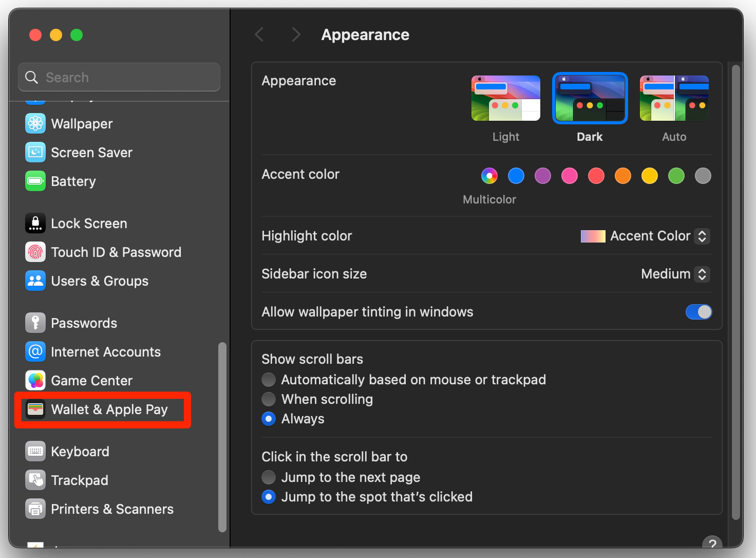Open Wallet & Apple Pay settings
Image resolution: width=756 pixels, height=558 pixels.
109,410
